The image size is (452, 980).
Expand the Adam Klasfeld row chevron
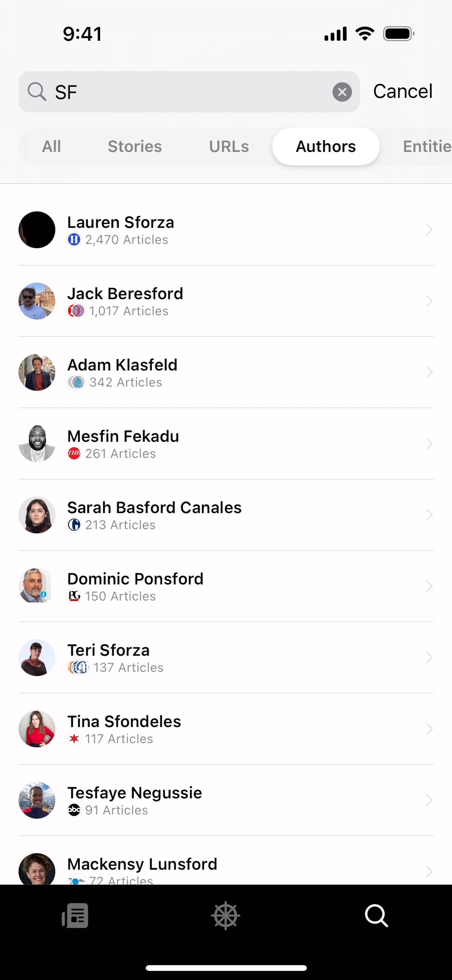tap(429, 373)
